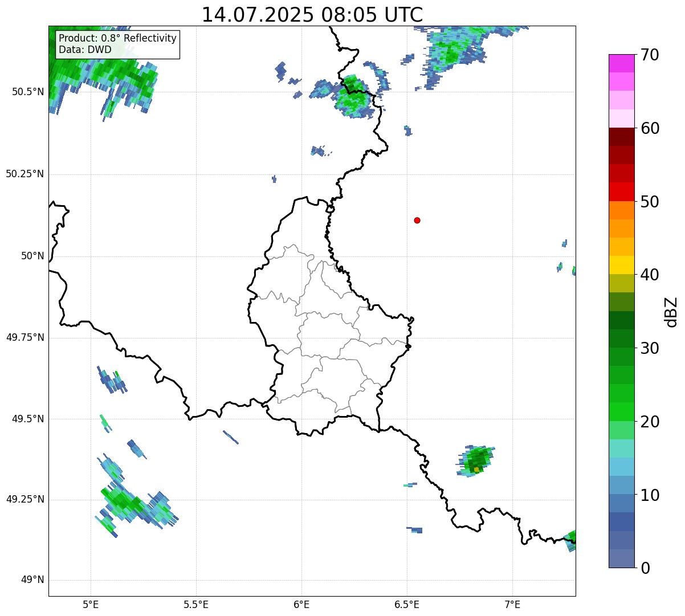This screenshot has width=685, height=616.
Task: Click the green rain cell on the border near 6.25°E 50.5°N
Action: (353, 97)
